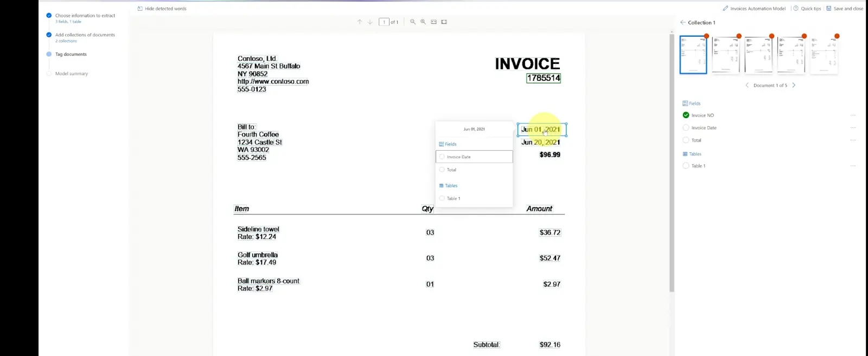Go to next page with down arrow

point(370,22)
